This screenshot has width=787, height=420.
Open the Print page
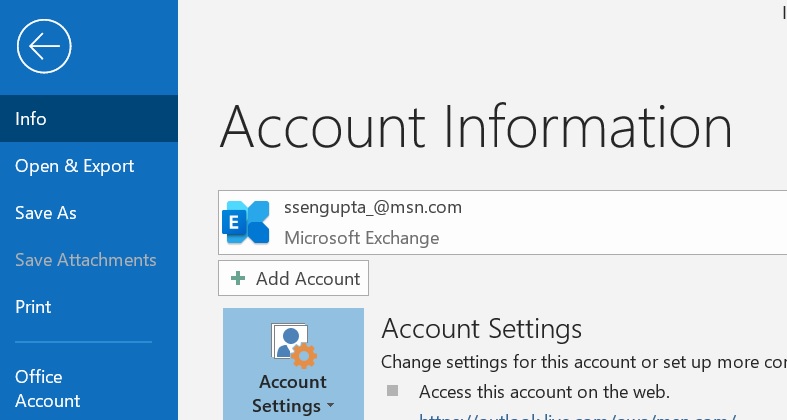(89, 307)
